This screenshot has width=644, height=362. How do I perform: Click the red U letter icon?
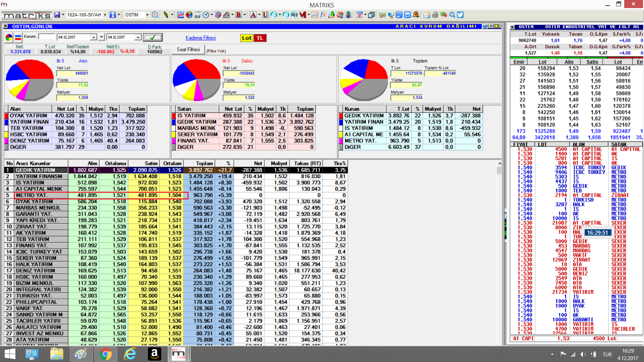coord(265,15)
